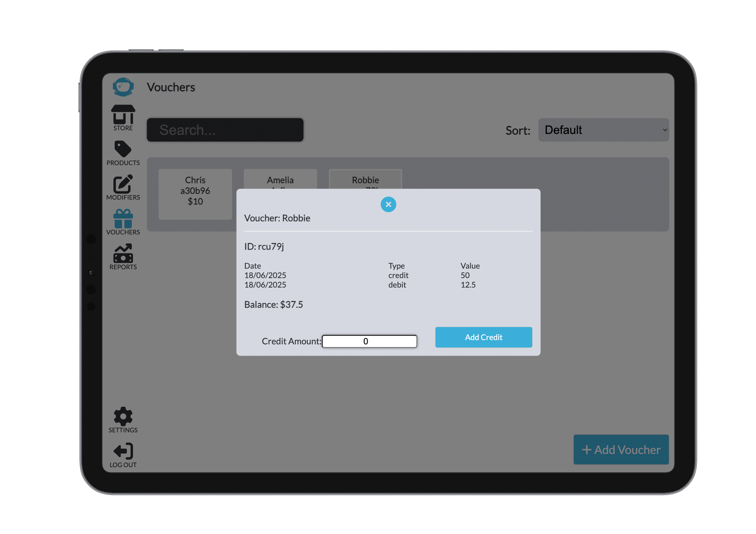Click the voucher Search box
756x534 pixels.
(225, 130)
